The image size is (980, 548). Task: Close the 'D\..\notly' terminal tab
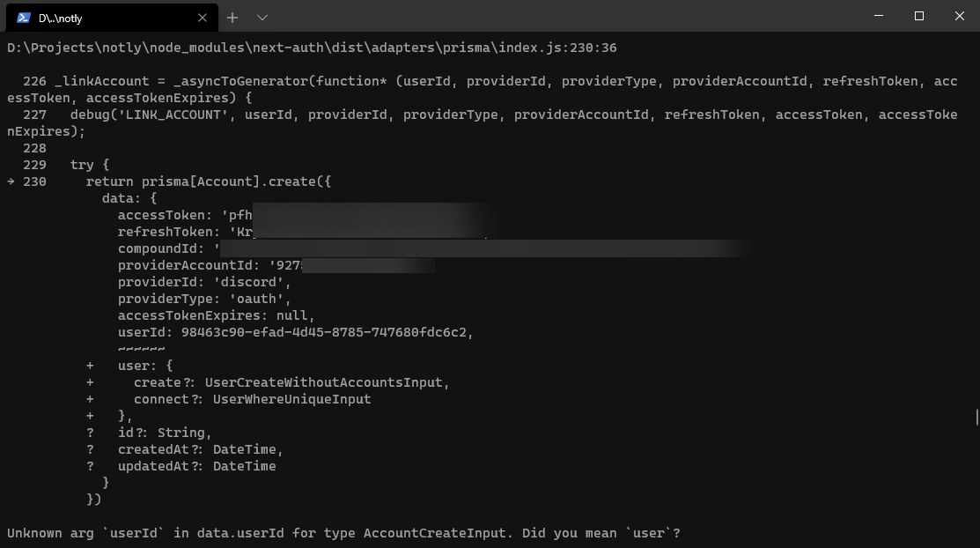tap(202, 18)
